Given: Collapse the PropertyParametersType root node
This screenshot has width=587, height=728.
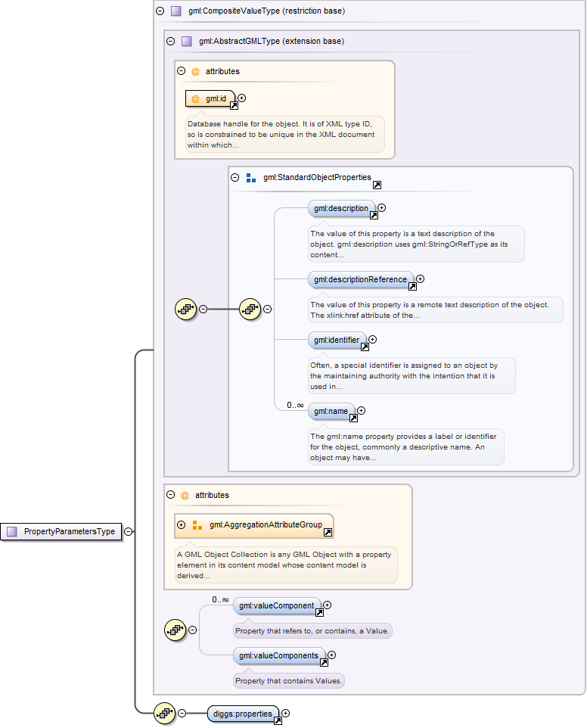Looking at the screenshot, I should pos(129,532).
